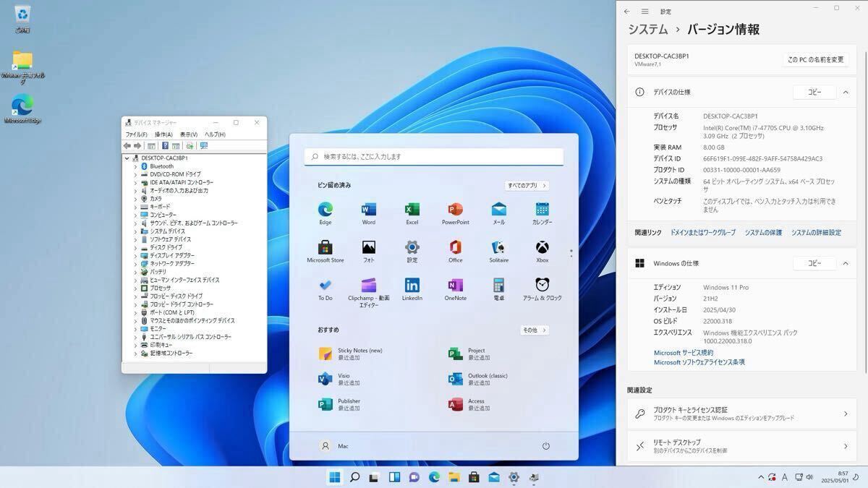Expand the Bluetooth node in Device Manager
Viewport: 868px width, 488px height.
(x=135, y=166)
